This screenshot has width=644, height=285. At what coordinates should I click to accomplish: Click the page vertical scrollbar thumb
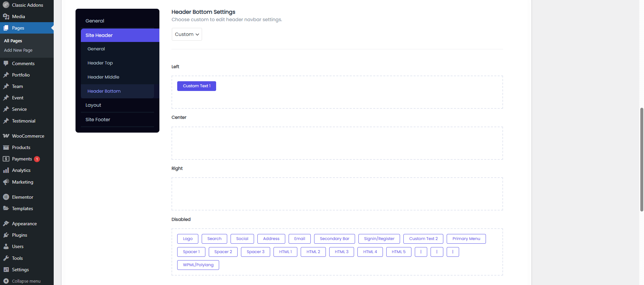pos(641,159)
